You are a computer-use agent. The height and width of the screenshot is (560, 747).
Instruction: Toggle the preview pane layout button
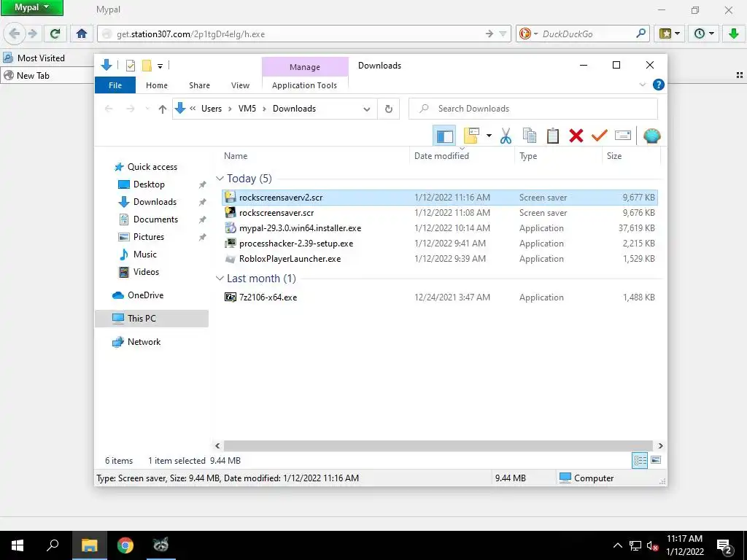coord(444,136)
